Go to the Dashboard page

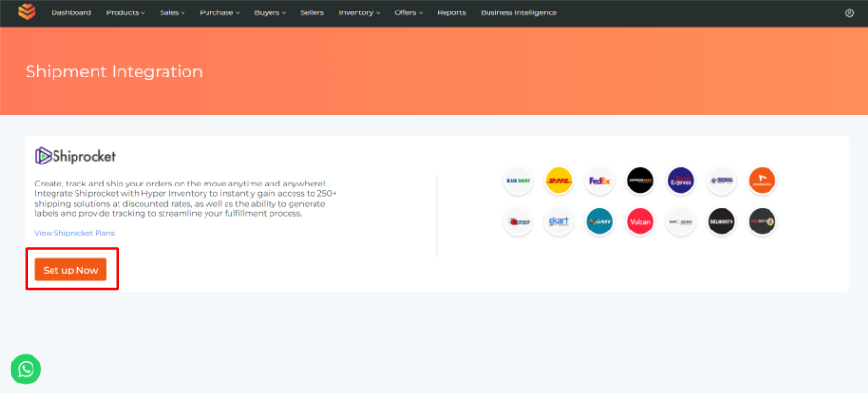[x=71, y=12]
